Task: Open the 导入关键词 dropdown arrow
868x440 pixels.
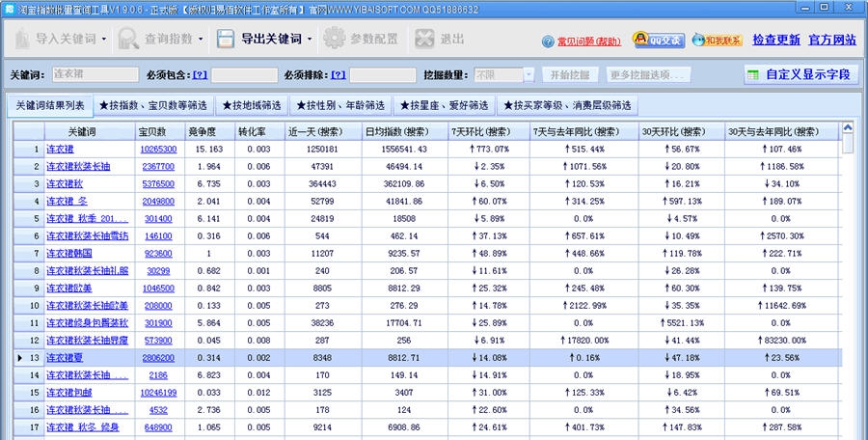Action: pyautogui.click(x=103, y=40)
